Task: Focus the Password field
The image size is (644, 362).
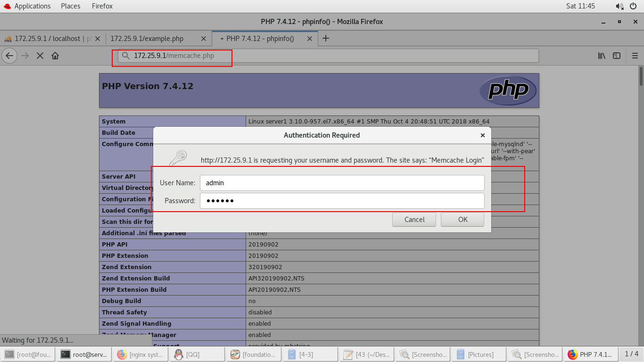Action: 342,201
